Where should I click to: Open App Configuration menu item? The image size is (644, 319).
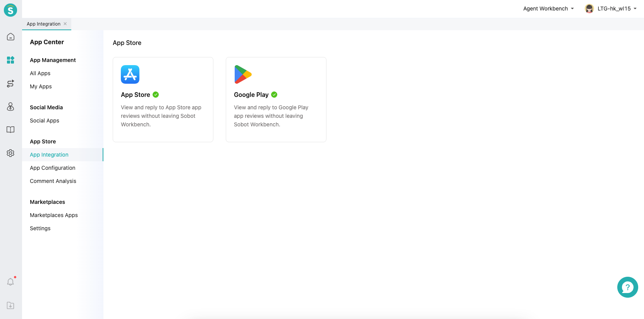pyautogui.click(x=53, y=168)
